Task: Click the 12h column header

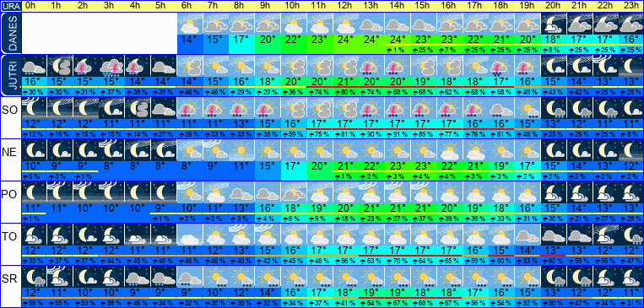Action: pyautogui.click(x=346, y=6)
